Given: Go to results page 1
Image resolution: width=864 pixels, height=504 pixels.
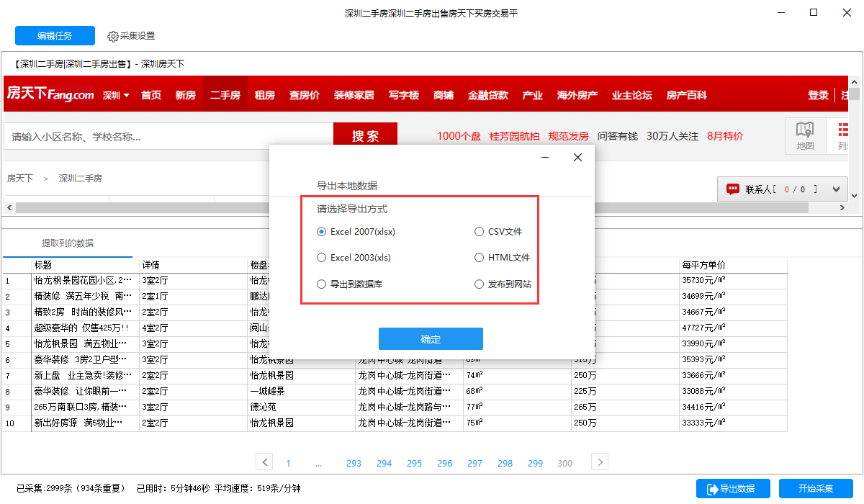Looking at the screenshot, I should (289, 463).
